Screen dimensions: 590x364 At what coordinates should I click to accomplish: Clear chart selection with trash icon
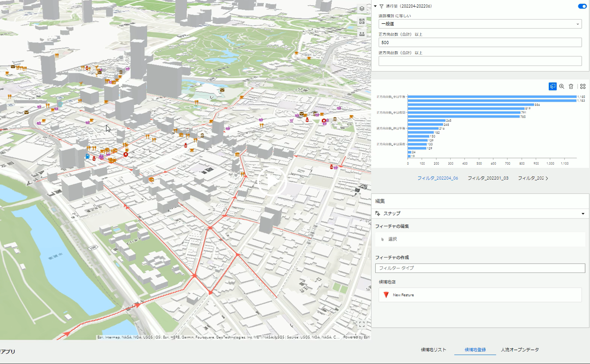click(x=571, y=87)
